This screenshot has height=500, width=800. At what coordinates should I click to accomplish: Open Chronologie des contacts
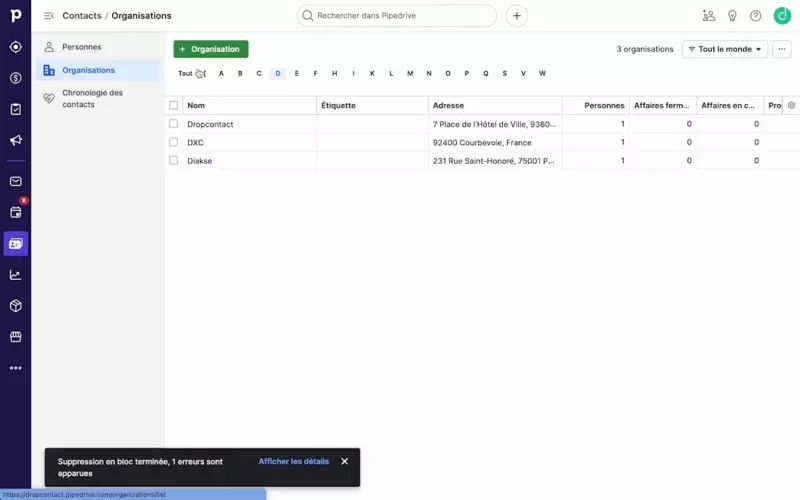(x=92, y=98)
